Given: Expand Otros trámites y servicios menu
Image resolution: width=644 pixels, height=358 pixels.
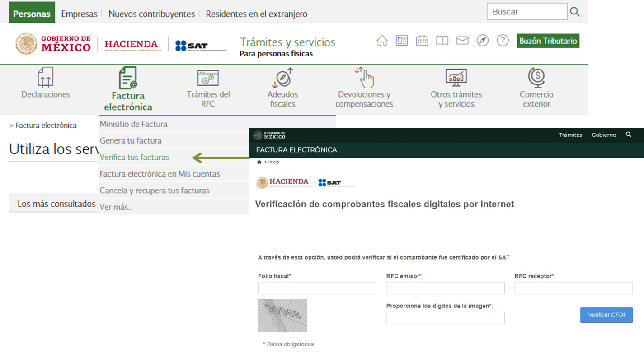Looking at the screenshot, I should [456, 88].
